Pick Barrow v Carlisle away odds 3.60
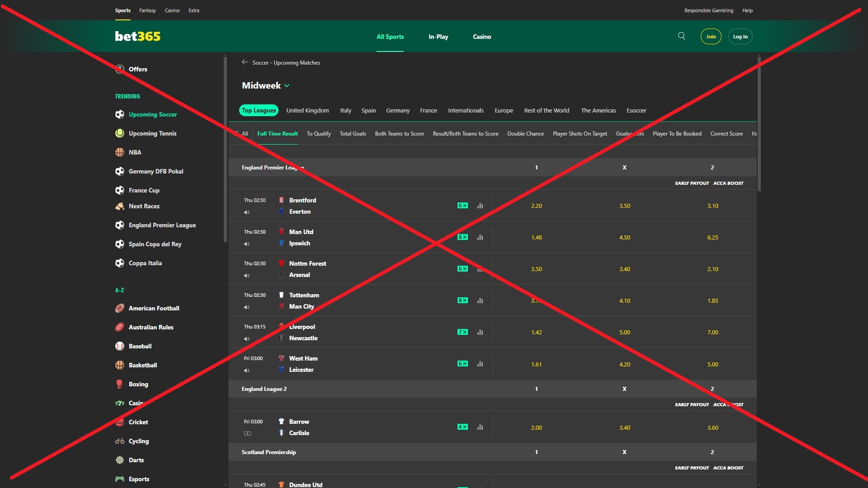The height and width of the screenshot is (488, 868). pyautogui.click(x=712, y=427)
